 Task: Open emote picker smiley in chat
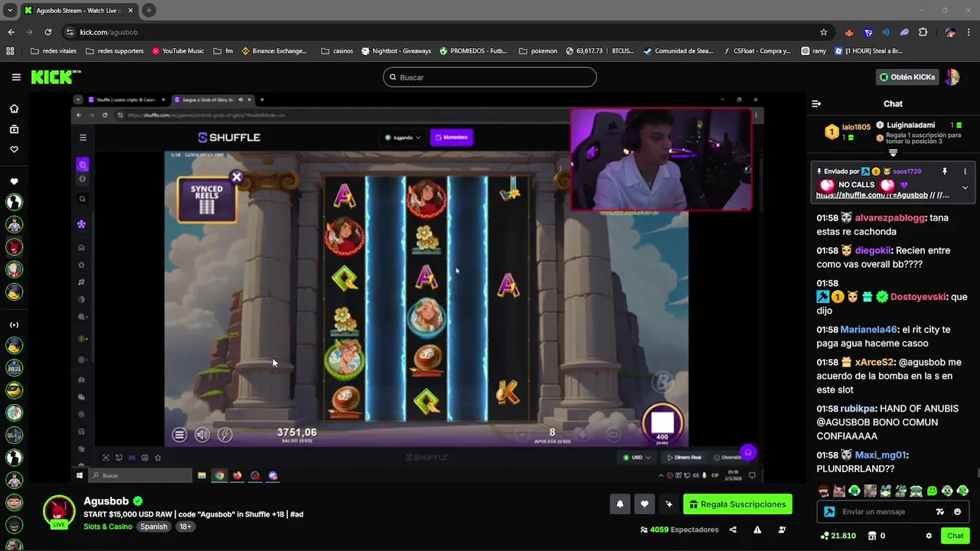(x=957, y=512)
